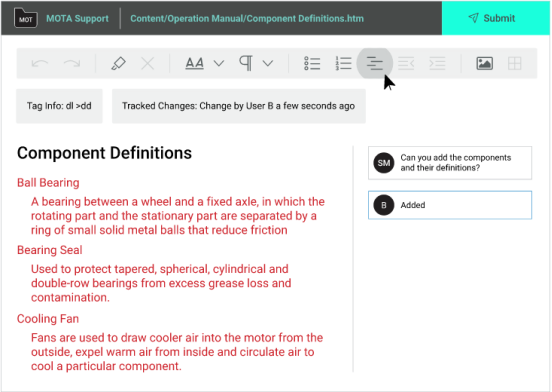552x392 pixels.
Task: Click the undo arrow icon
Action: (x=40, y=63)
